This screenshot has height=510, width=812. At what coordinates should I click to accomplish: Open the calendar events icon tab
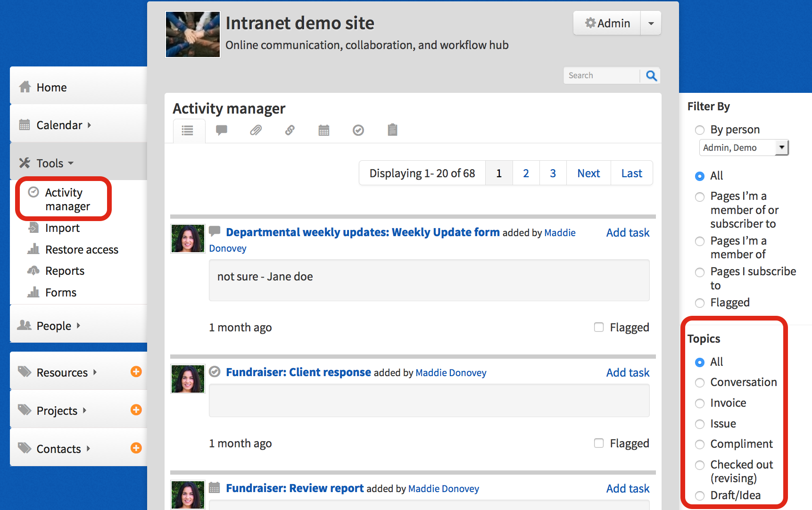point(324,130)
